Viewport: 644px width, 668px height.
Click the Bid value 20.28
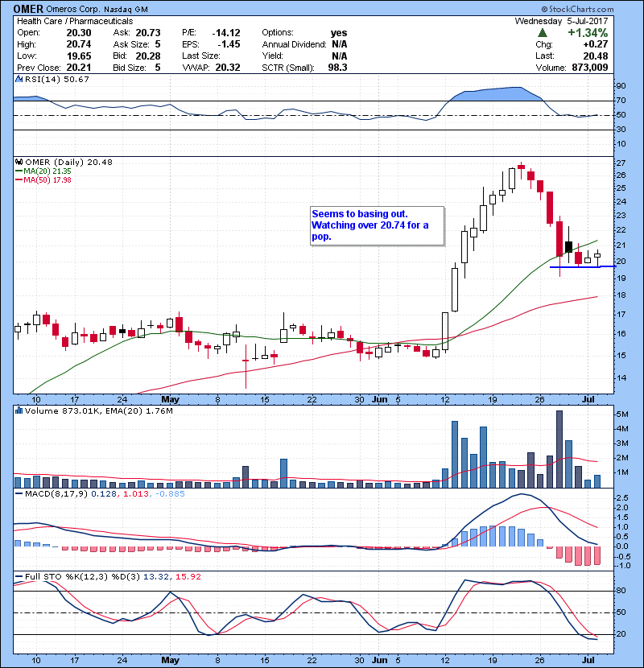[148, 56]
